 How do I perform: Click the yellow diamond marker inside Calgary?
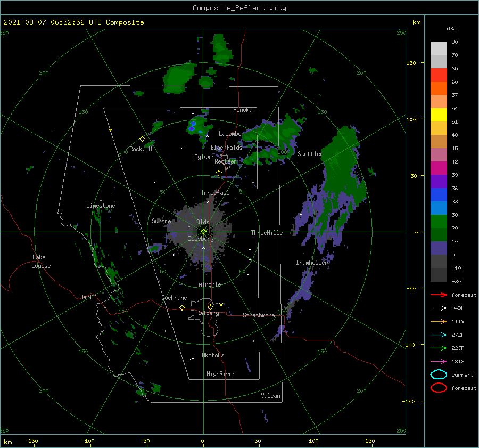point(210,307)
